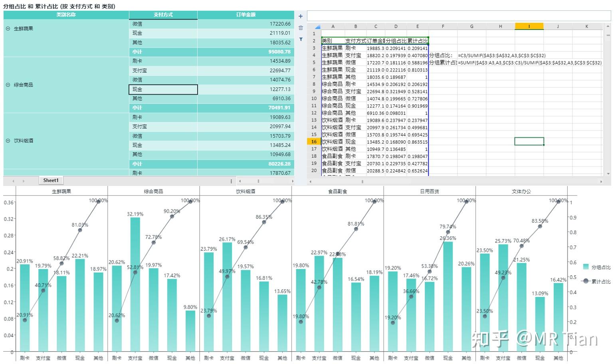Click the formula bar input field

459,16
